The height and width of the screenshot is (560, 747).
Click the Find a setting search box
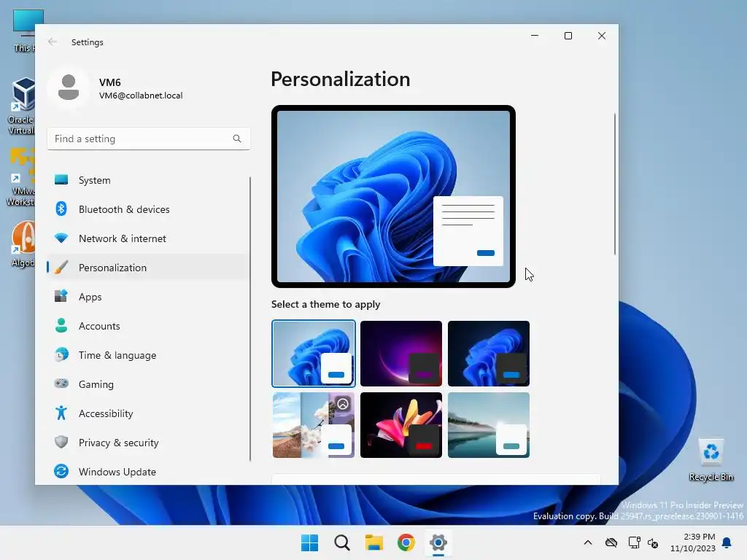[149, 139]
